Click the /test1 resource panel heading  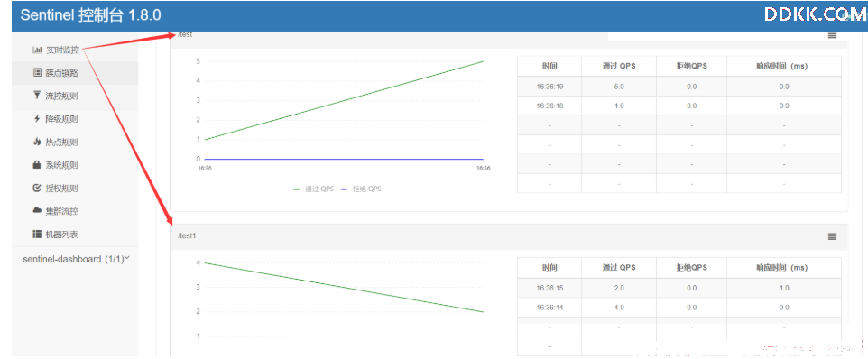point(509,236)
